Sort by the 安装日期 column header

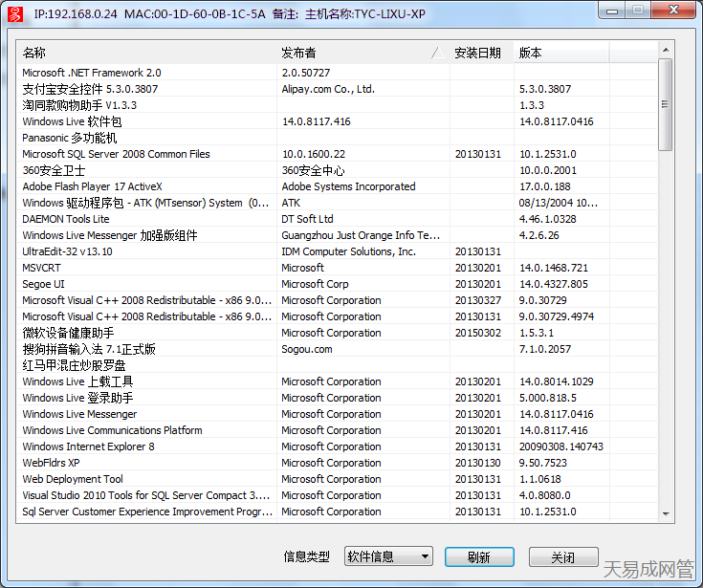click(x=477, y=53)
